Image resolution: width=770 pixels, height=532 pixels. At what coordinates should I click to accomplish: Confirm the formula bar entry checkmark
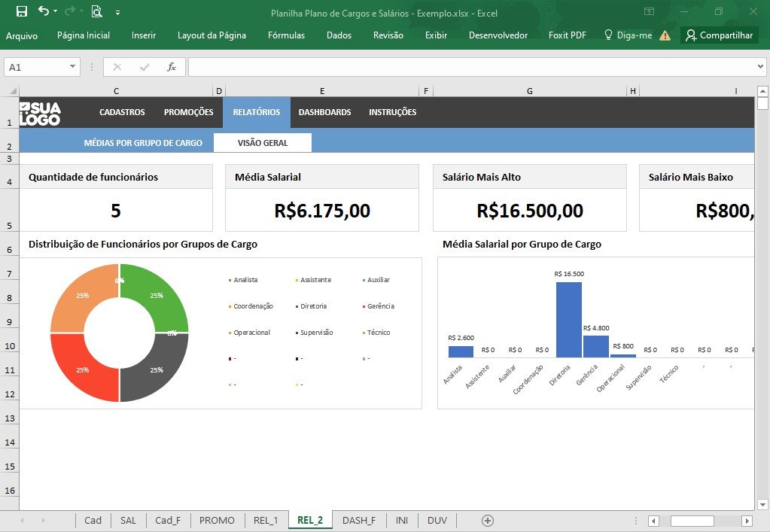[145, 67]
